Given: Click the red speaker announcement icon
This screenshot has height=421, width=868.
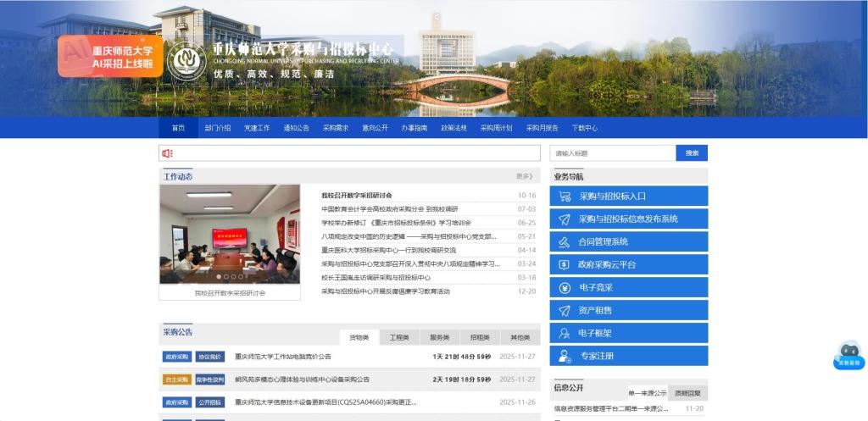Looking at the screenshot, I should click(168, 153).
